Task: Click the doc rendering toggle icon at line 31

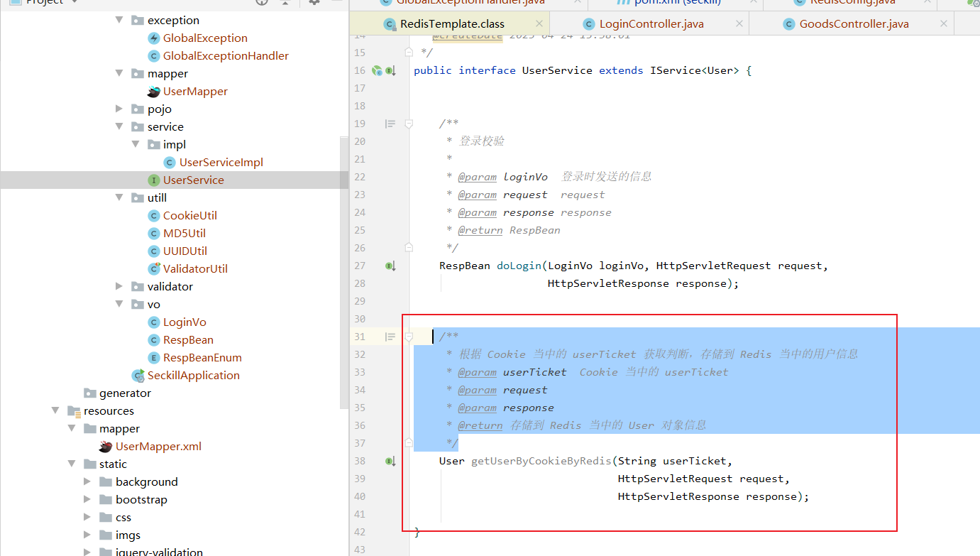Action: [x=390, y=337]
